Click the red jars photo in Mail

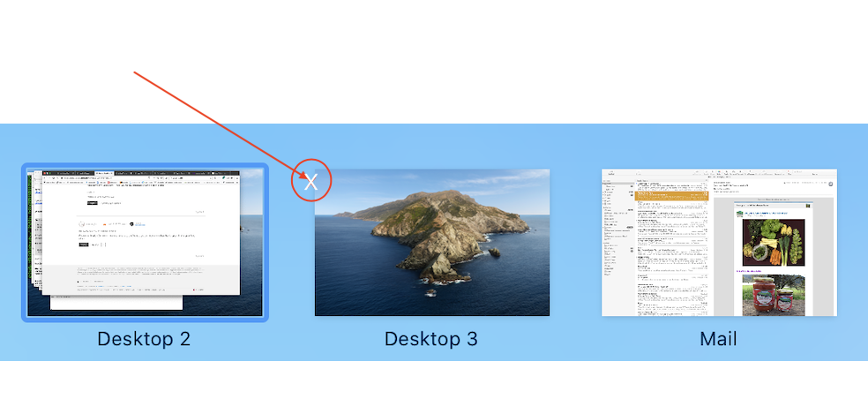click(774, 295)
